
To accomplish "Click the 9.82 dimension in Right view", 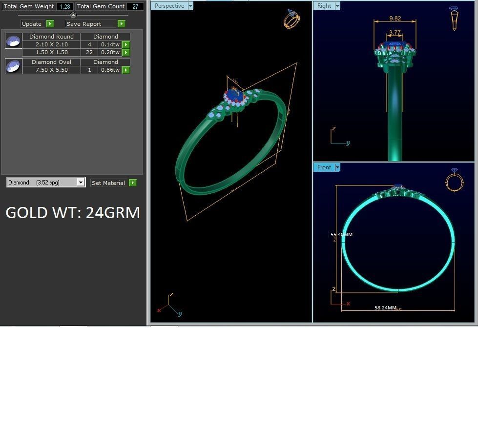I will click(395, 18).
